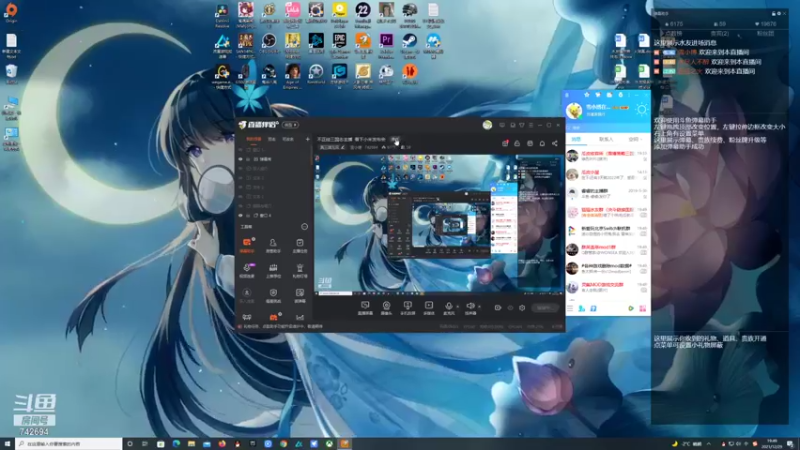Open the QQ star Qzone icon in header

point(587,95)
